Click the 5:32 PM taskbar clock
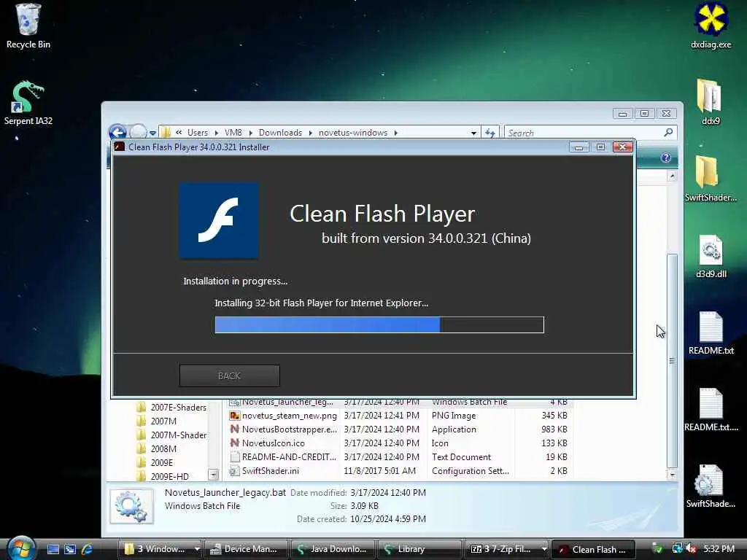The height and width of the screenshot is (560, 747). coord(719,549)
